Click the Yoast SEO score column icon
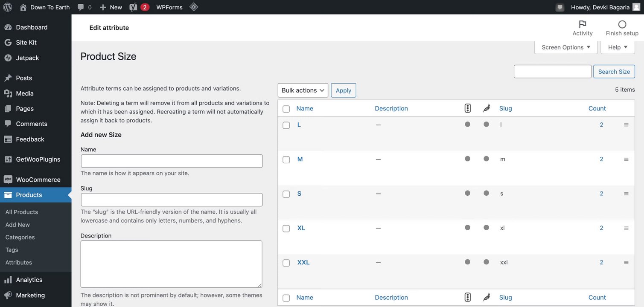Image resolution: width=644 pixels, height=307 pixels. [x=467, y=108]
